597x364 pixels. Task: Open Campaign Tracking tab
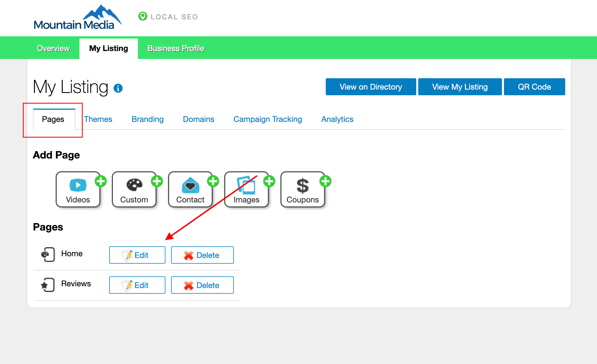pos(268,119)
